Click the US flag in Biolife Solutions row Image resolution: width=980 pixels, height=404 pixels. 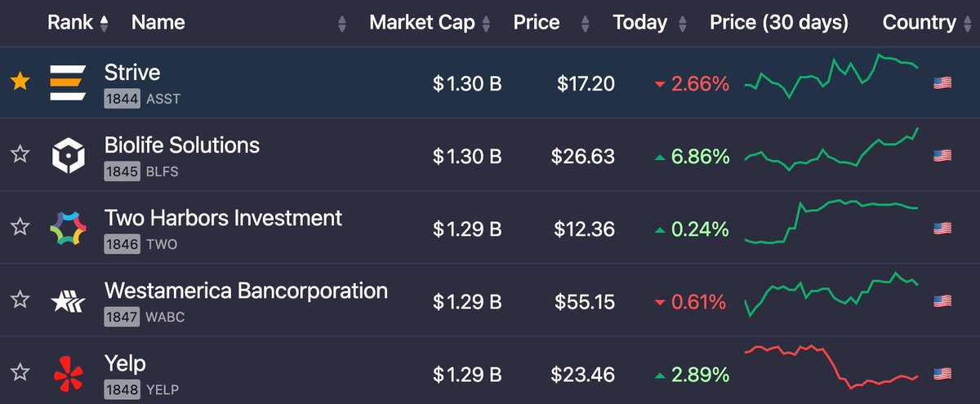(942, 155)
